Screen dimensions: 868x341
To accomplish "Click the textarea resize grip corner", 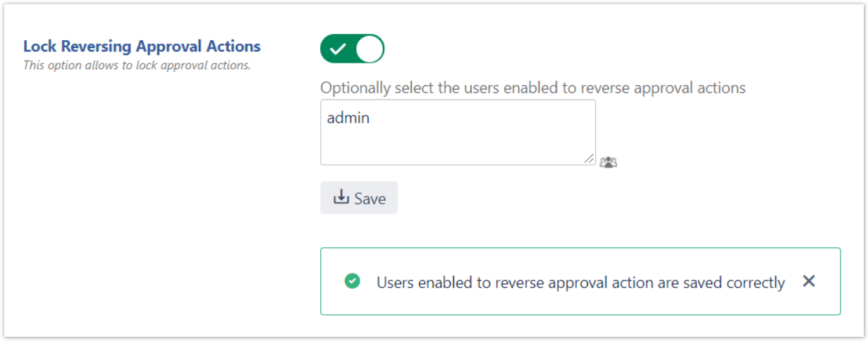I will tap(589, 159).
